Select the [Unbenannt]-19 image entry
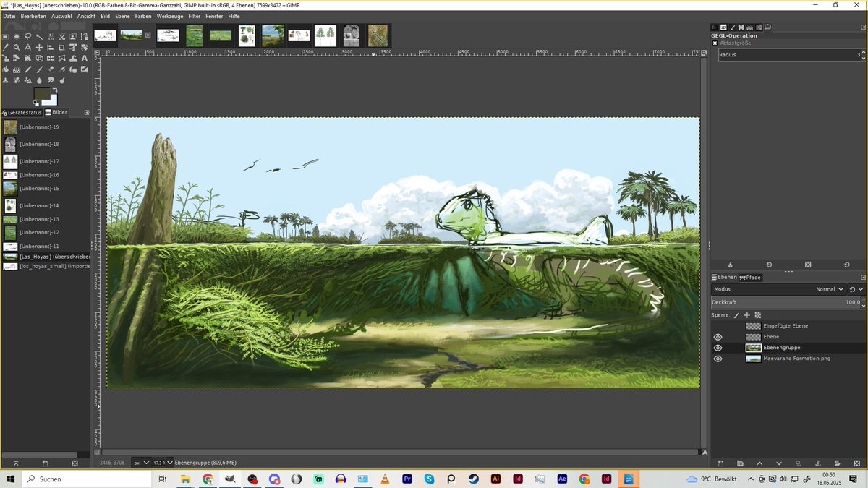868x488 pixels. [45, 127]
